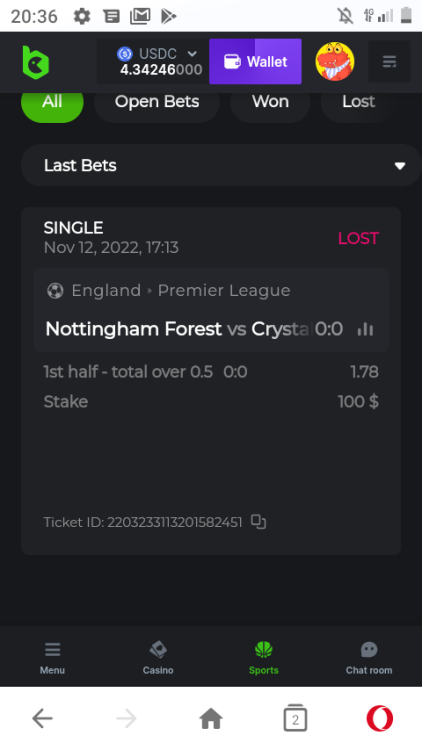Click the bet slip list icon top right
Viewport: 422px width, 750px height.
tap(389, 62)
